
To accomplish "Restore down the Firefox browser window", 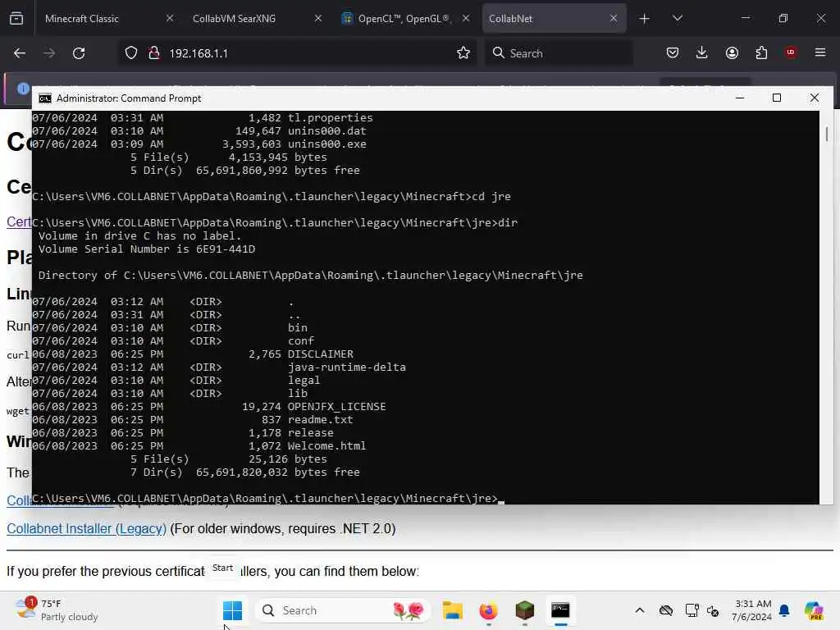I will [783, 18].
